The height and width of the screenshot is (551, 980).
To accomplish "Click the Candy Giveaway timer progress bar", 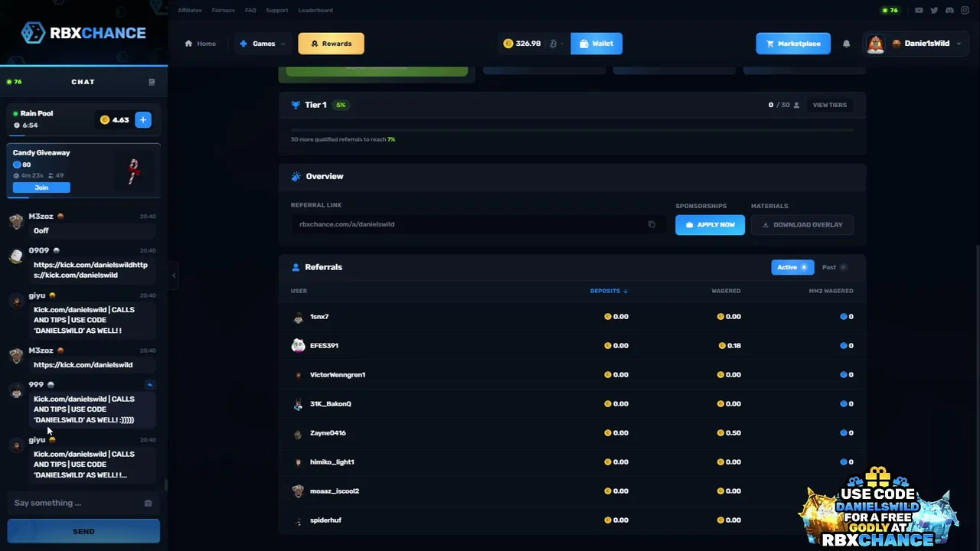I will (x=83, y=197).
